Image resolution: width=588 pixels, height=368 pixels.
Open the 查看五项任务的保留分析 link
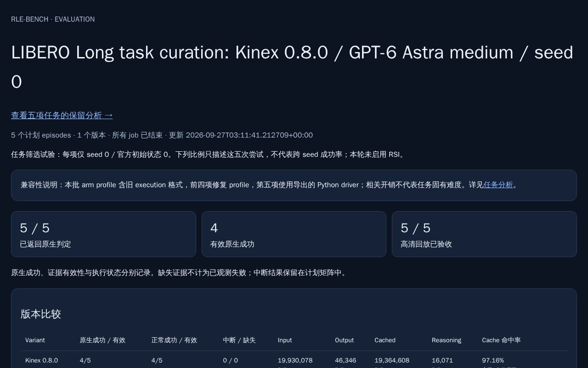[62, 115]
